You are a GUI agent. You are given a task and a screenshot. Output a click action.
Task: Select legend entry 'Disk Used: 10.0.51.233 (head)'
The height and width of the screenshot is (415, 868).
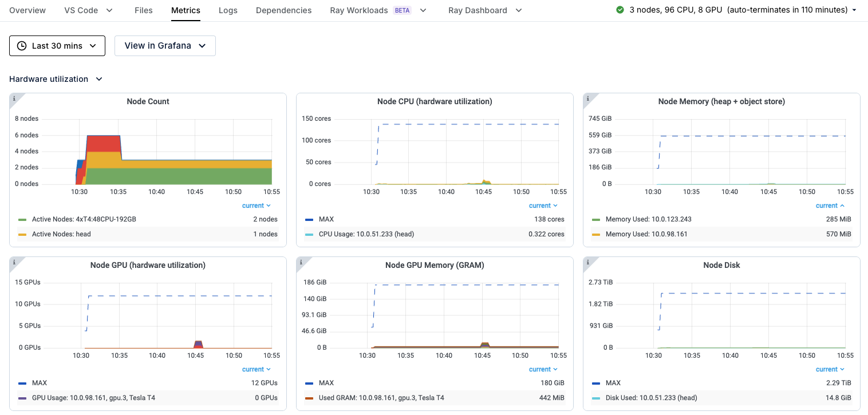[652, 398]
